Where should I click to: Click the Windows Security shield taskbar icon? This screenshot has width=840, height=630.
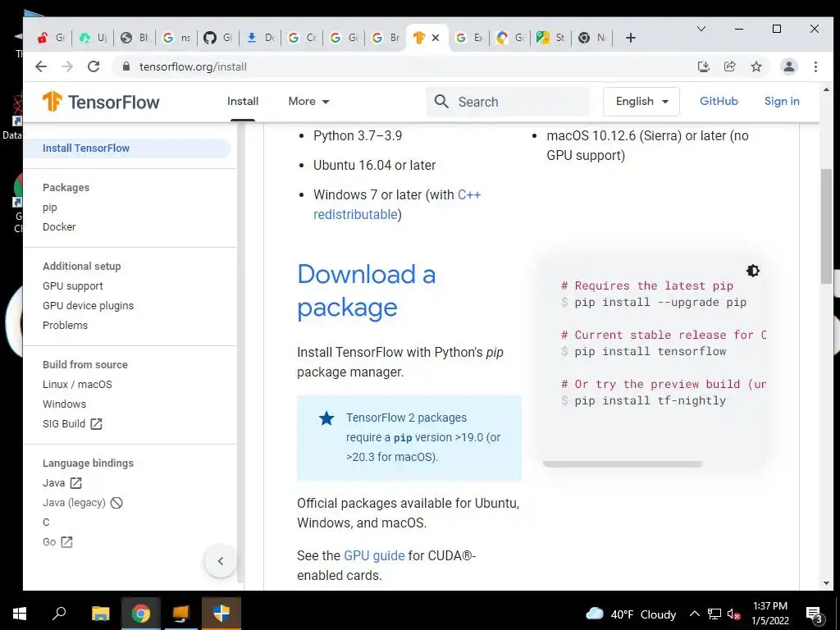[x=221, y=614]
